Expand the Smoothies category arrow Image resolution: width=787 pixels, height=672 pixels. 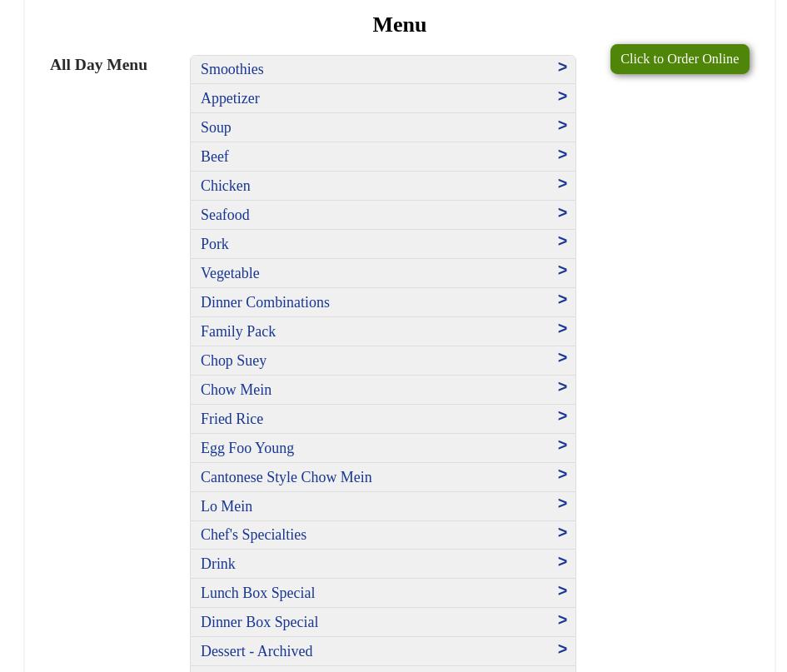point(562,67)
